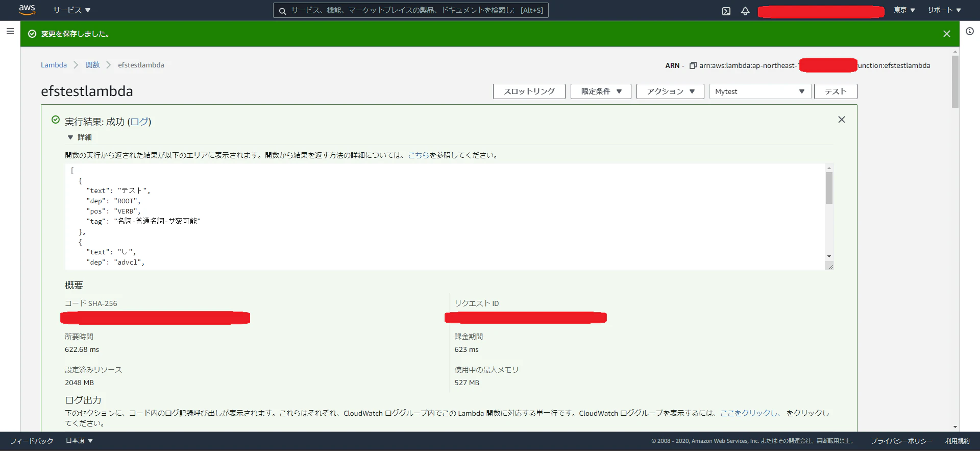980x451 pixels.
Task: Select test event from Mytest dropdown
Action: (760, 91)
